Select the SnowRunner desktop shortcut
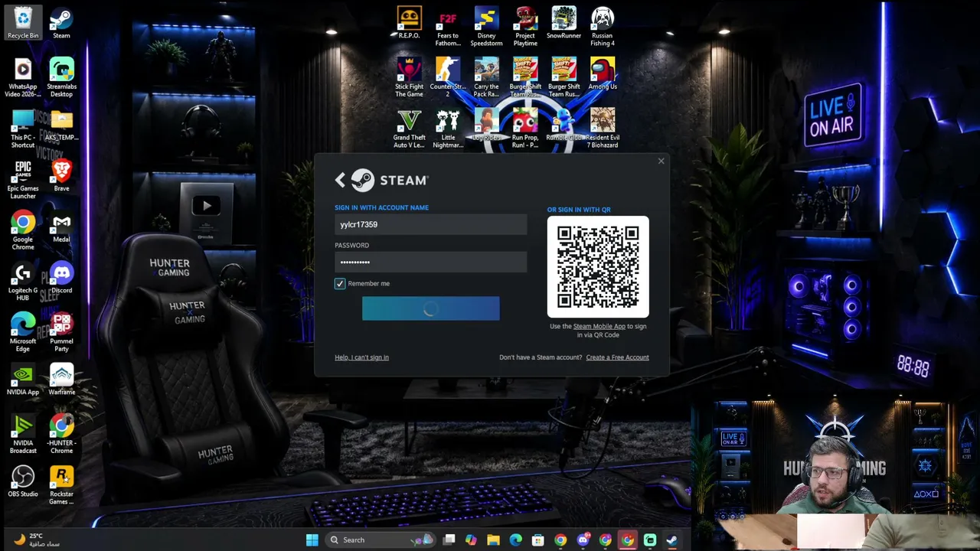The image size is (980, 551). pos(563,24)
